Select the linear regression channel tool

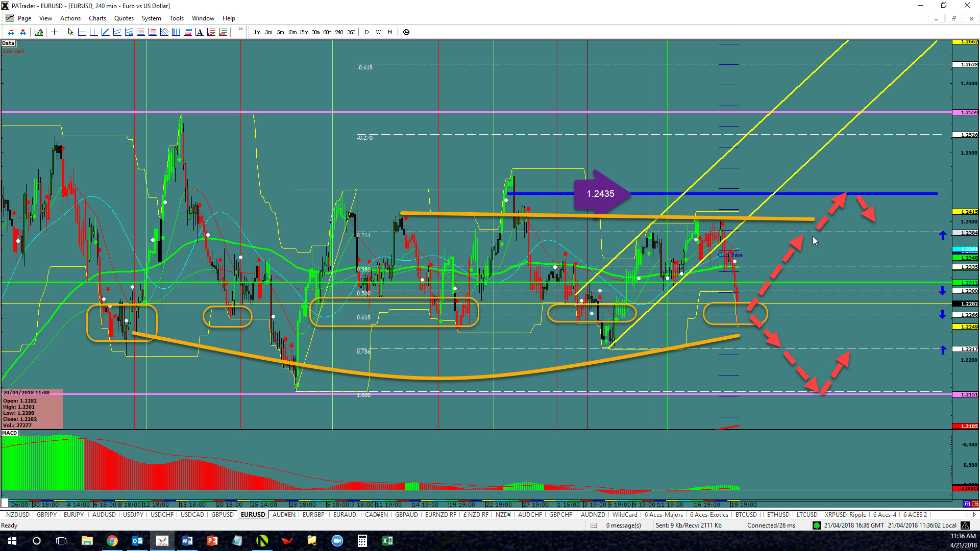coord(129,32)
